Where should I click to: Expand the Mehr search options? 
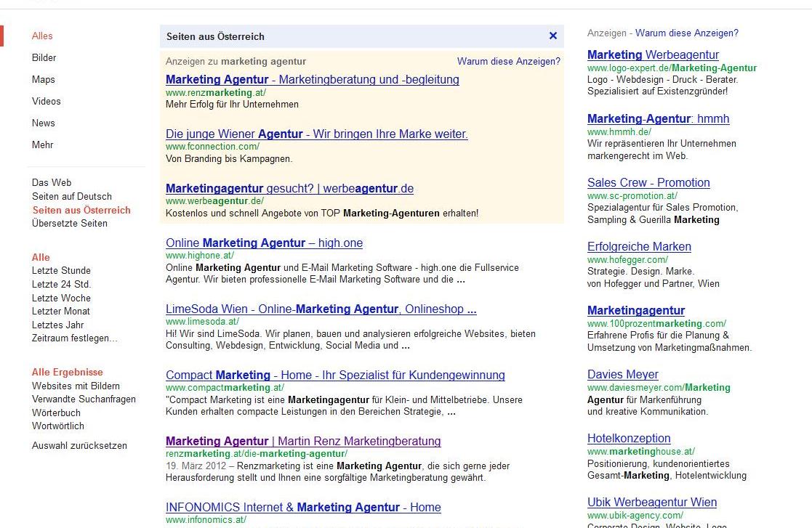42,145
